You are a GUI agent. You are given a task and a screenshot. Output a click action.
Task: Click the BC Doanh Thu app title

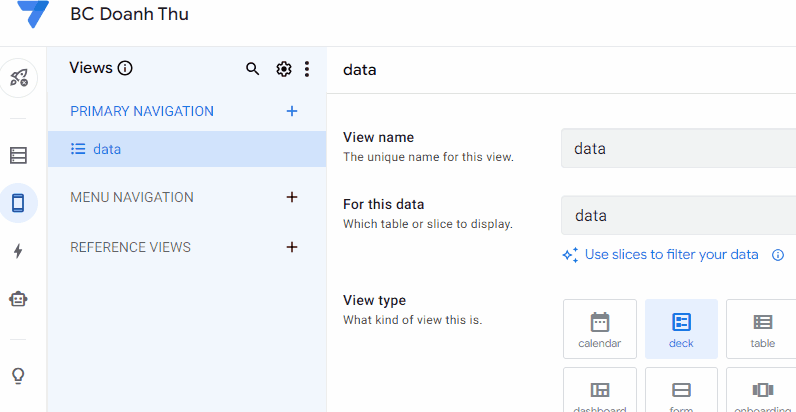point(129,14)
